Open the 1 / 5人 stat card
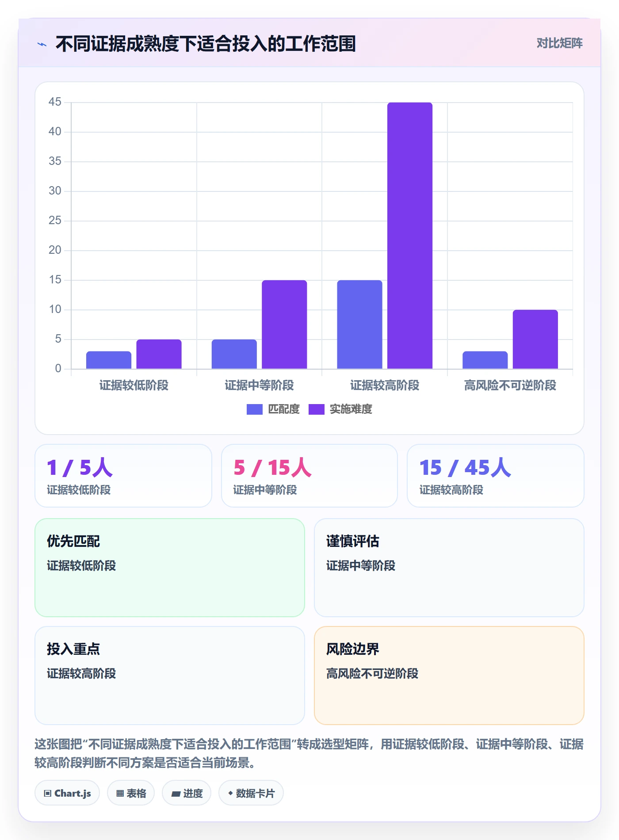Image resolution: width=619 pixels, height=840 pixels. (x=123, y=476)
